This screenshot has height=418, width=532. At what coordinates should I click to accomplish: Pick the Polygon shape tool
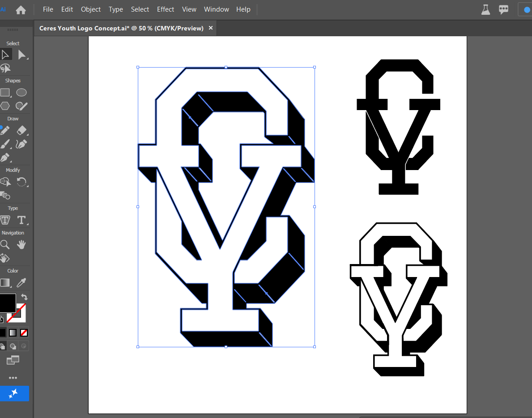[x=5, y=106]
